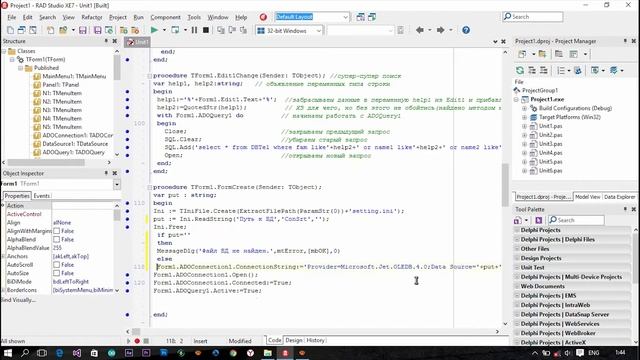Click the Step Over debug icon
Image resolution: width=640 pixels, height=360 pixels.
click(x=232, y=30)
